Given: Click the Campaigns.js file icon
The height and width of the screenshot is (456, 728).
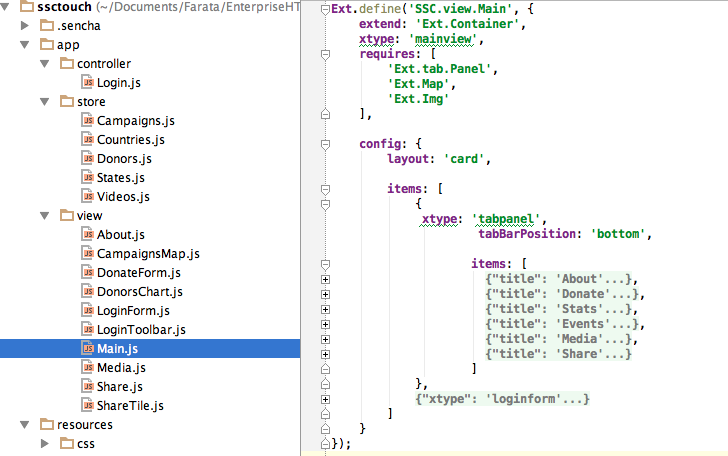Looking at the screenshot, I should click(x=88, y=121).
